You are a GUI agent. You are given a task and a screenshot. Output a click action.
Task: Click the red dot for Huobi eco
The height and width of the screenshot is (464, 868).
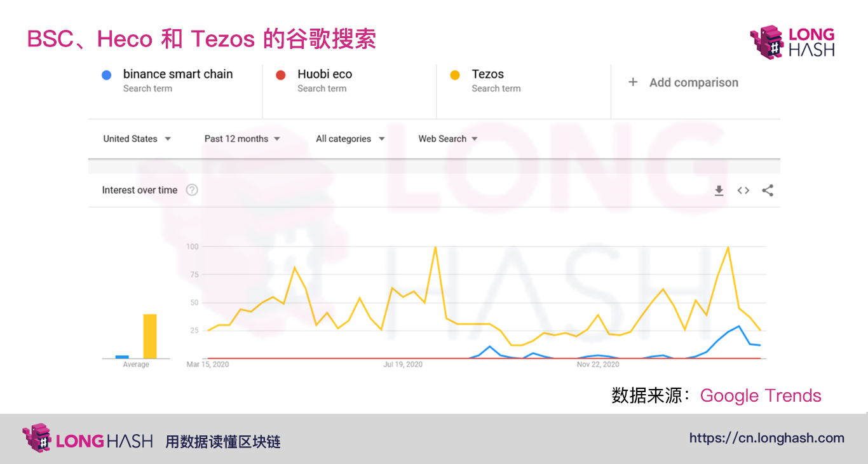[281, 75]
